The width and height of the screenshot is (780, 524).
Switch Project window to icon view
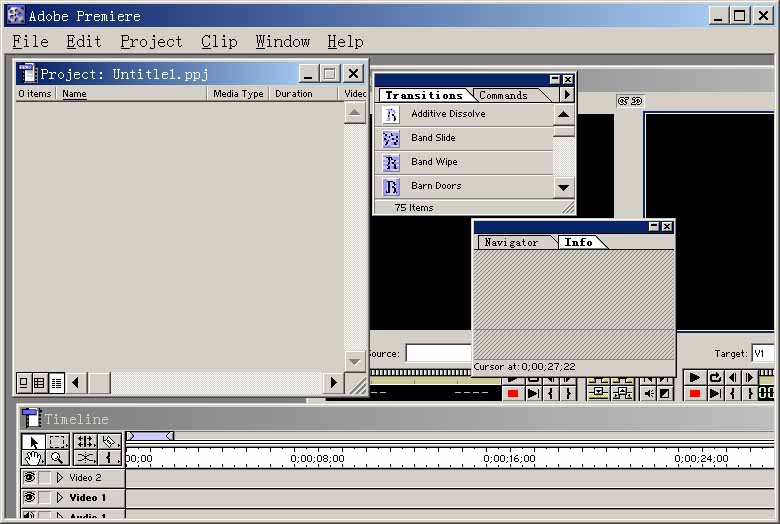tap(24, 382)
